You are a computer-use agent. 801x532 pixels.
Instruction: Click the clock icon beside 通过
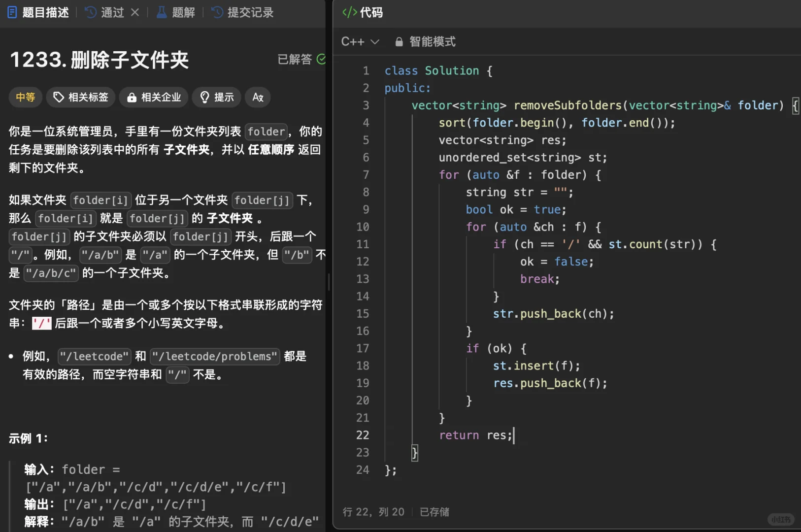pos(91,12)
